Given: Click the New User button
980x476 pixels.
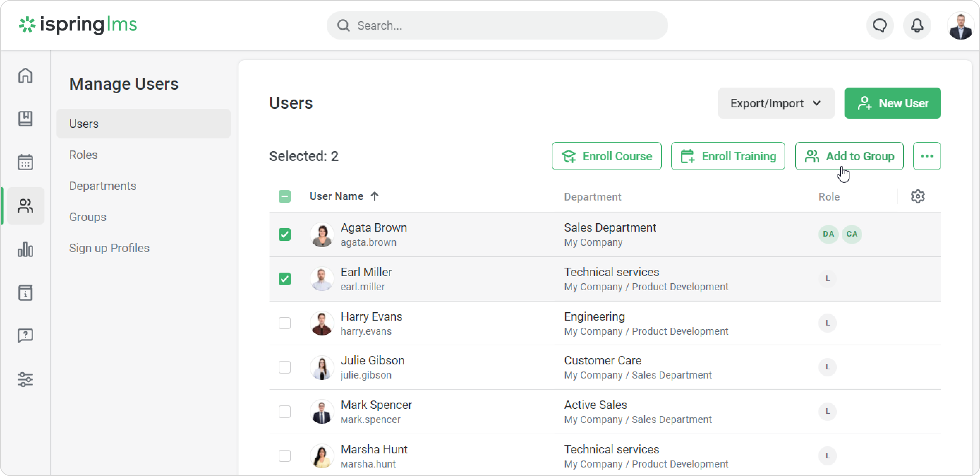Looking at the screenshot, I should pyautogui.click(x=892, y=103).
